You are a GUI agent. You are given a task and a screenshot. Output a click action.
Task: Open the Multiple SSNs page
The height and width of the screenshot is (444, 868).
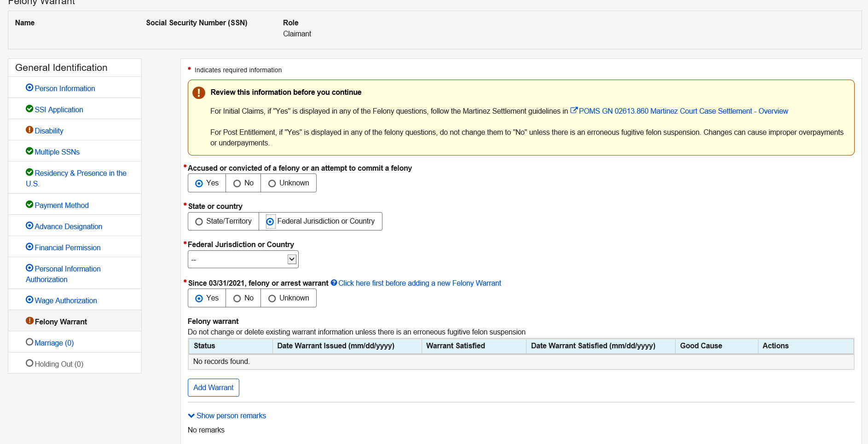pyautogui.click(x=57, y=152)
